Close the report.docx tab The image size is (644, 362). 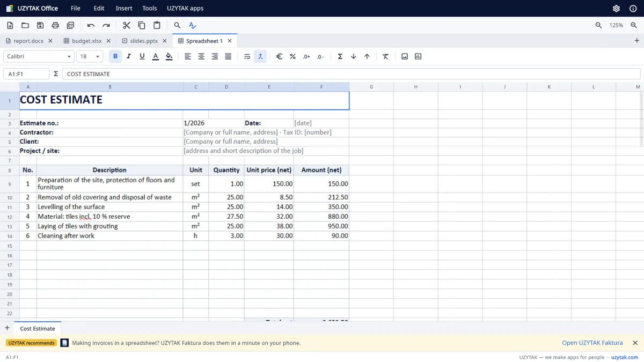[x=50, y=41]
